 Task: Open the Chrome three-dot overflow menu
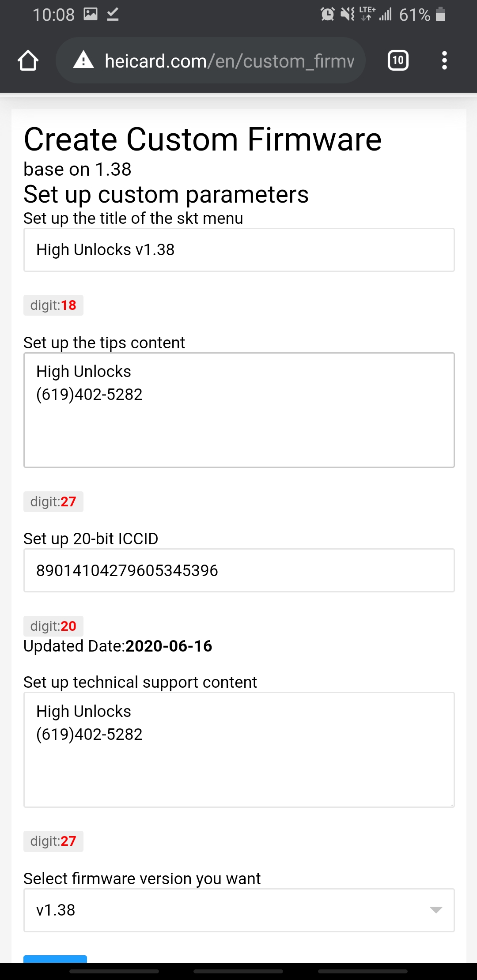click(x=444, y=60)
